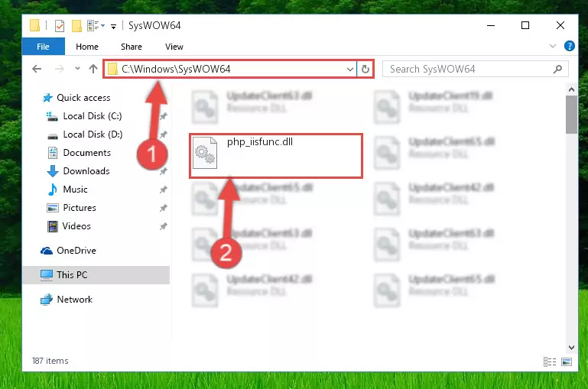Screen dimensions: 588x389
Task: Open Local Disk (C:) in the sidebar
Action: pyautogui.click(x=93, y=116)
